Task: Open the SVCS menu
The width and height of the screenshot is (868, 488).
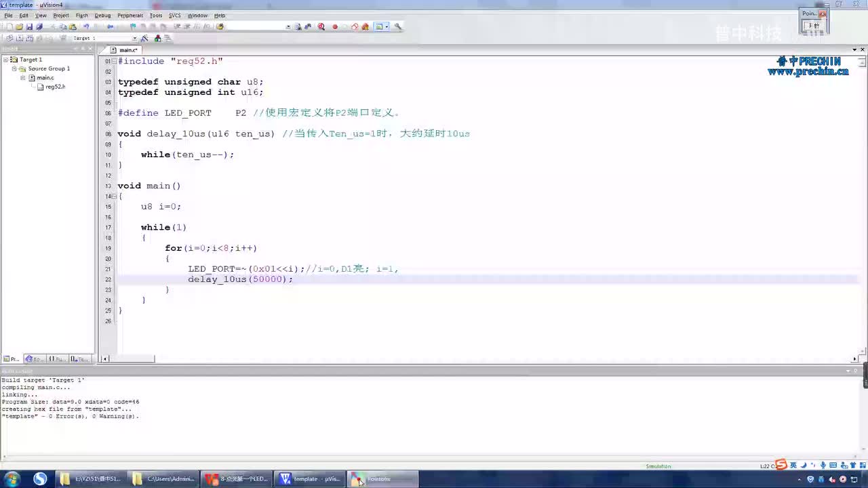Action: (175, 15)
